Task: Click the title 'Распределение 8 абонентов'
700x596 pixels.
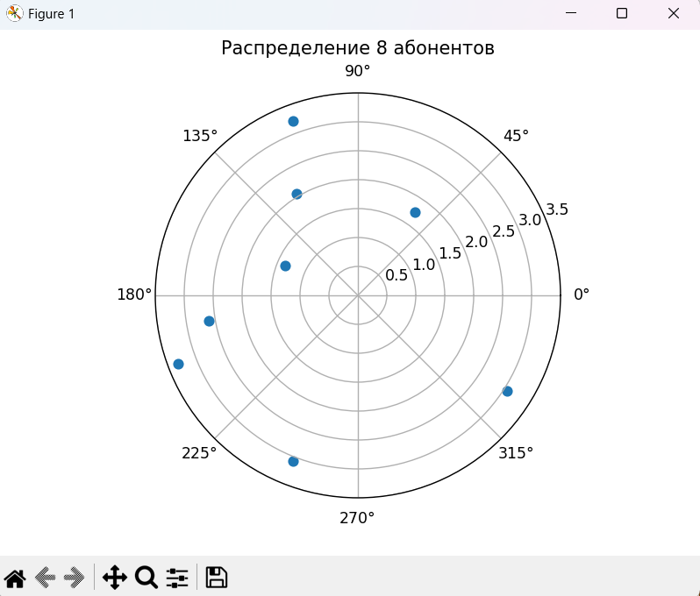Action: click(358, 48)
